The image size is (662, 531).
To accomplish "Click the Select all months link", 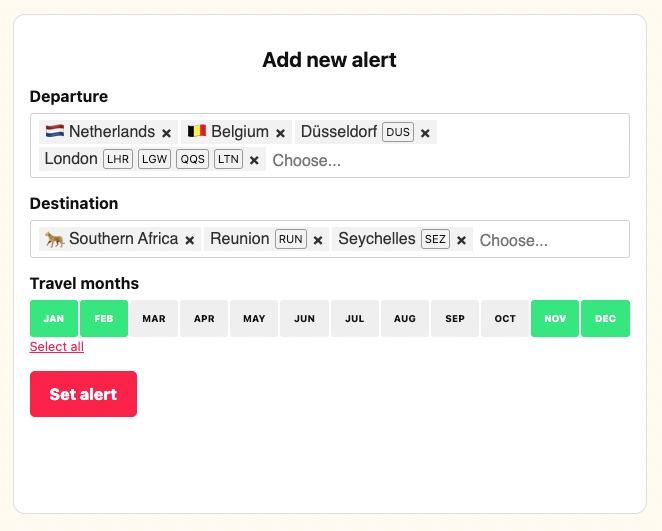I will (x=57, y=347).
